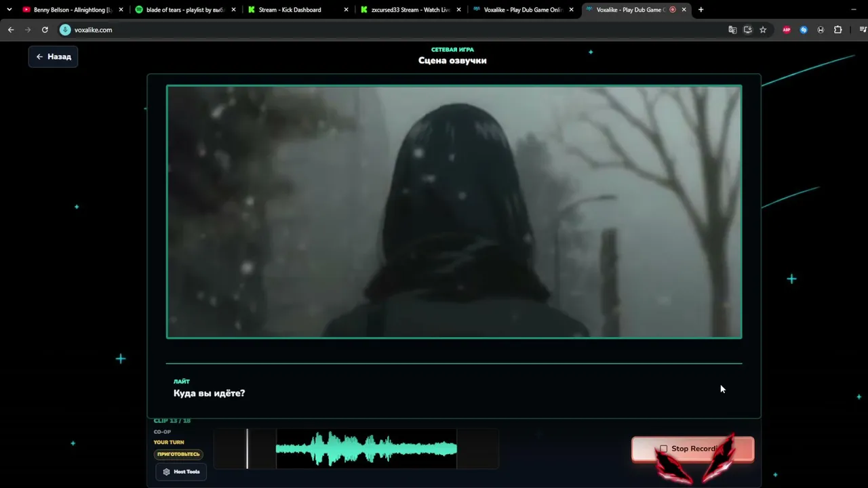Open a new browser tab
Image resolution: width=868 pixels, height=488 pixels.
point(701,9)
